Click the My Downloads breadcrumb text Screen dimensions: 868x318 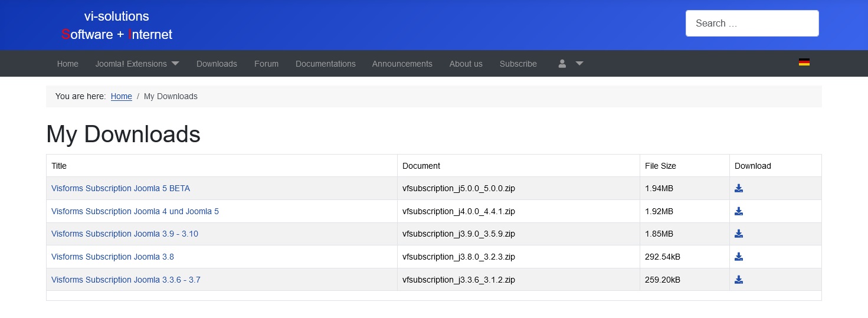[x=171, y=96]
